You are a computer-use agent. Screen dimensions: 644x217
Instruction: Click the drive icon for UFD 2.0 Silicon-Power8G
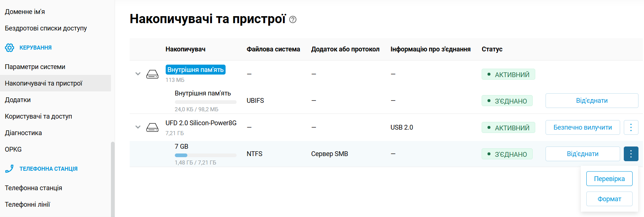(x=152, y=127)
